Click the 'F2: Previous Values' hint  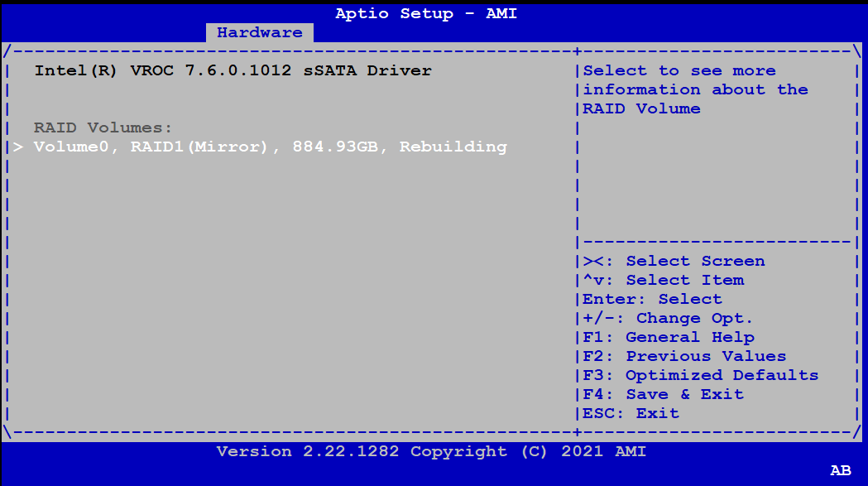click(685, 356)
